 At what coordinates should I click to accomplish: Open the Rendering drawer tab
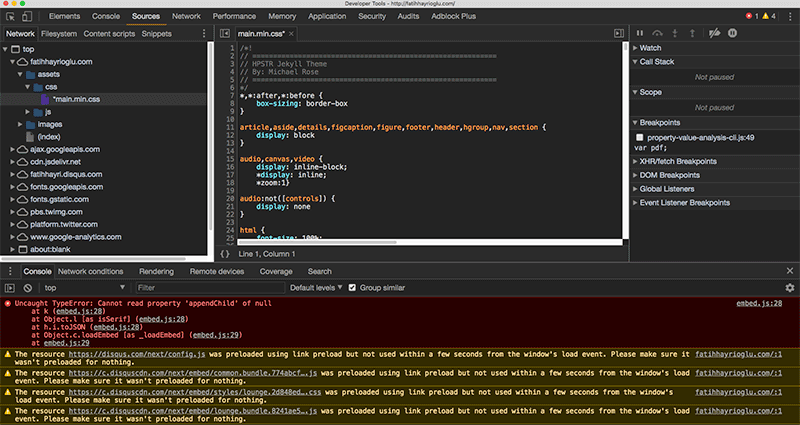[157, 271]
